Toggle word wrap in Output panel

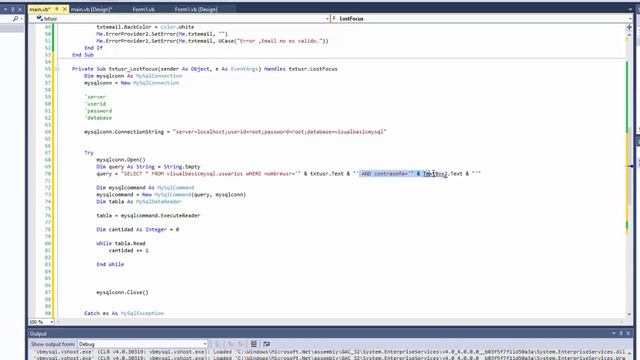[x=267, y=344]
